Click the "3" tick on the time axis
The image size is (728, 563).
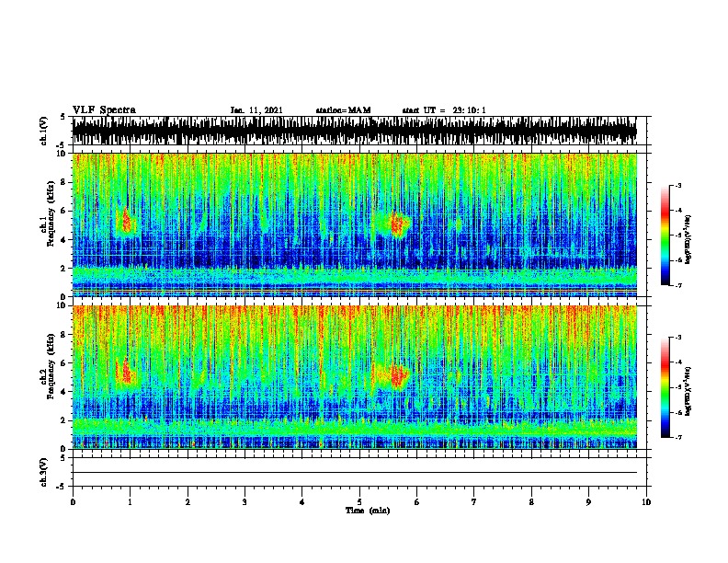245,502
